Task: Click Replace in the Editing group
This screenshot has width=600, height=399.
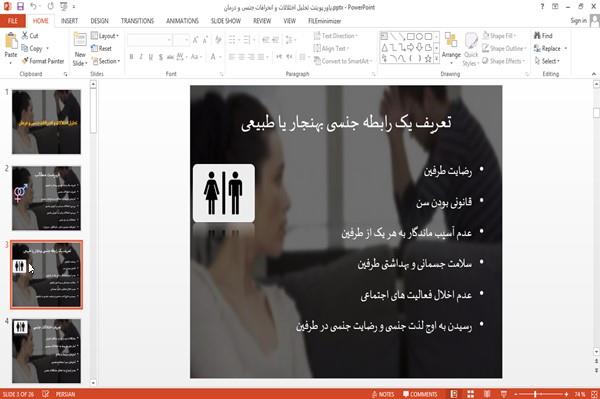Action: click(547, 49)
